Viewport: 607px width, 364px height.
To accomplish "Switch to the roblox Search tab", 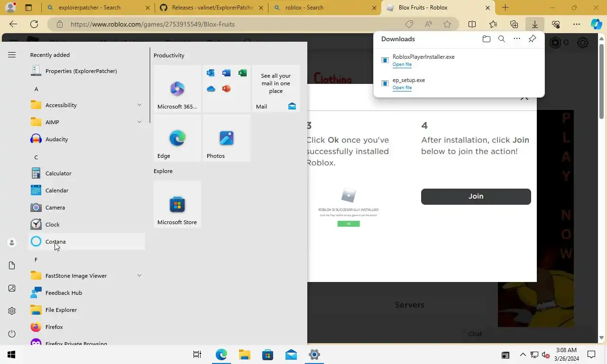I will pyautogui.click(x=325, y=8).
